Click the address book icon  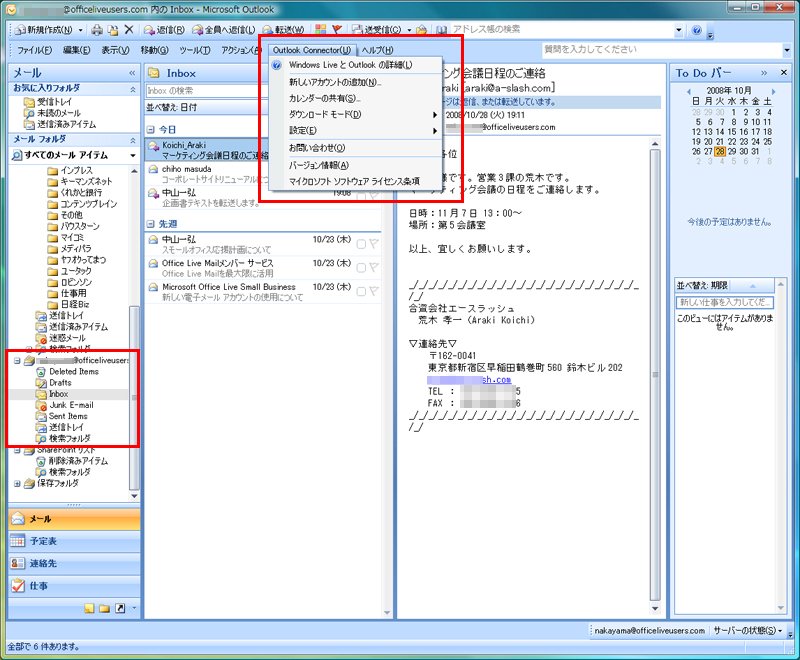coord(442,30)
